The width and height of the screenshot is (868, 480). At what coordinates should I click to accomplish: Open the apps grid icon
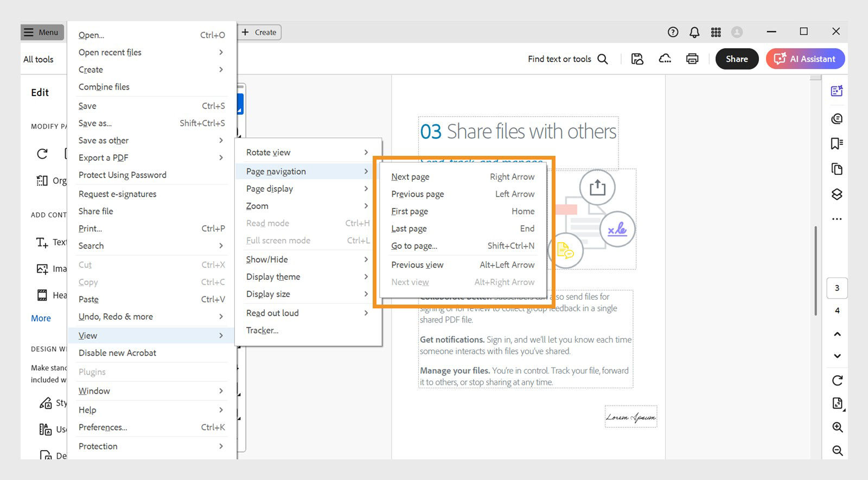tap(716, 32)
